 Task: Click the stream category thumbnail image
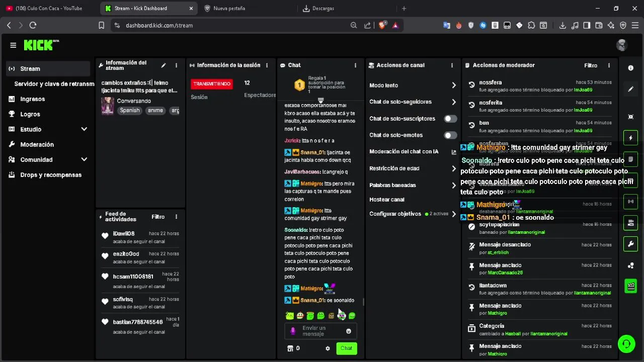108,106
